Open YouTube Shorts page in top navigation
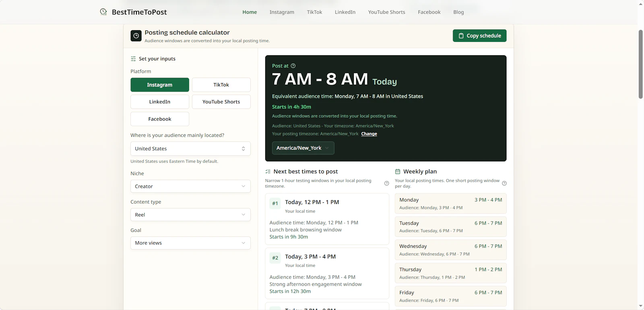The height and width of the screenshot is (310, 644). (386, 12)
